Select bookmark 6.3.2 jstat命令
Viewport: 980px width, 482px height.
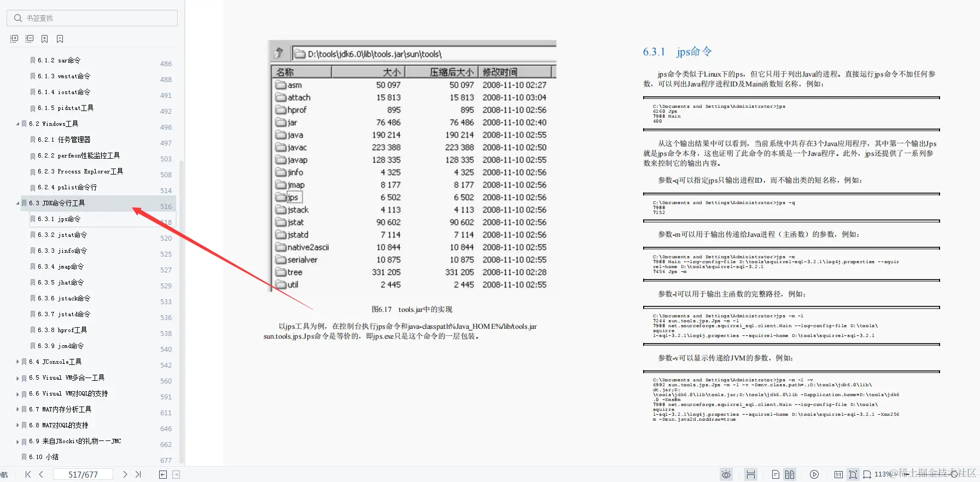[x=62, y=235]
